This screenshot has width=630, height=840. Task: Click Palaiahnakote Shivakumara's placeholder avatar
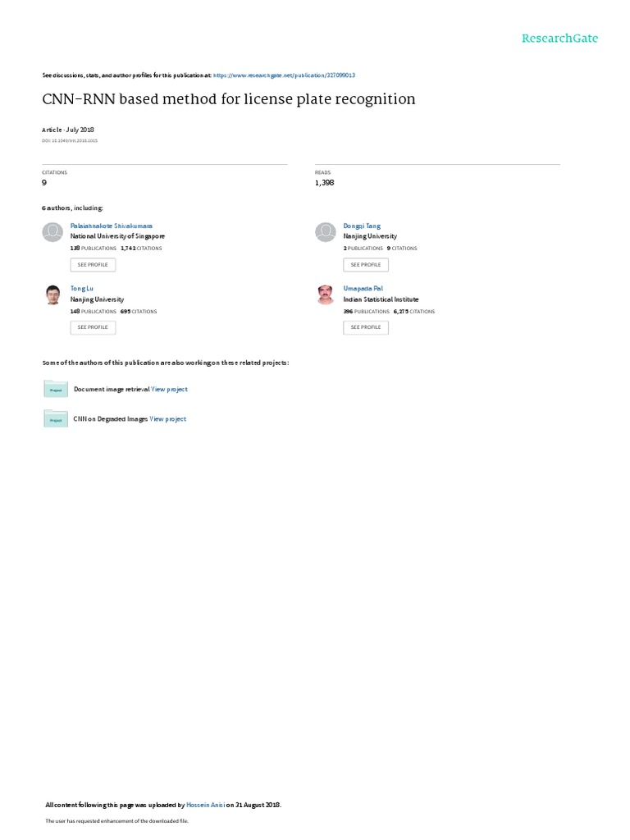click(x=52, y=232)
